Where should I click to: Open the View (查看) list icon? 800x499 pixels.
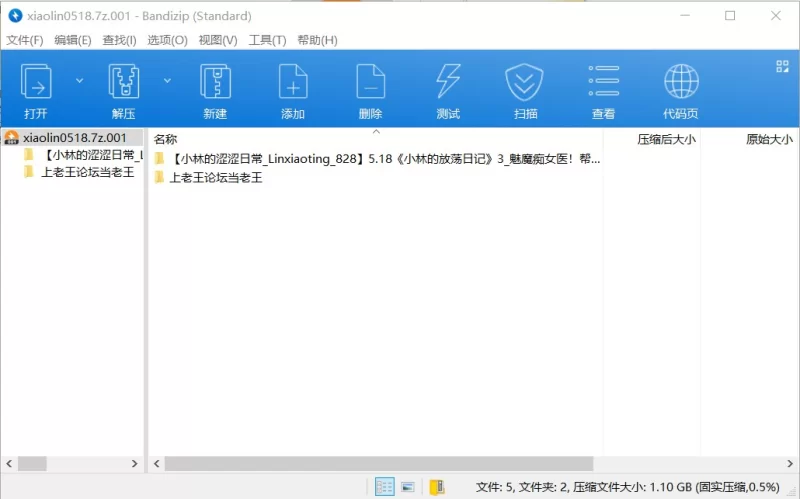tap(604, 81)
